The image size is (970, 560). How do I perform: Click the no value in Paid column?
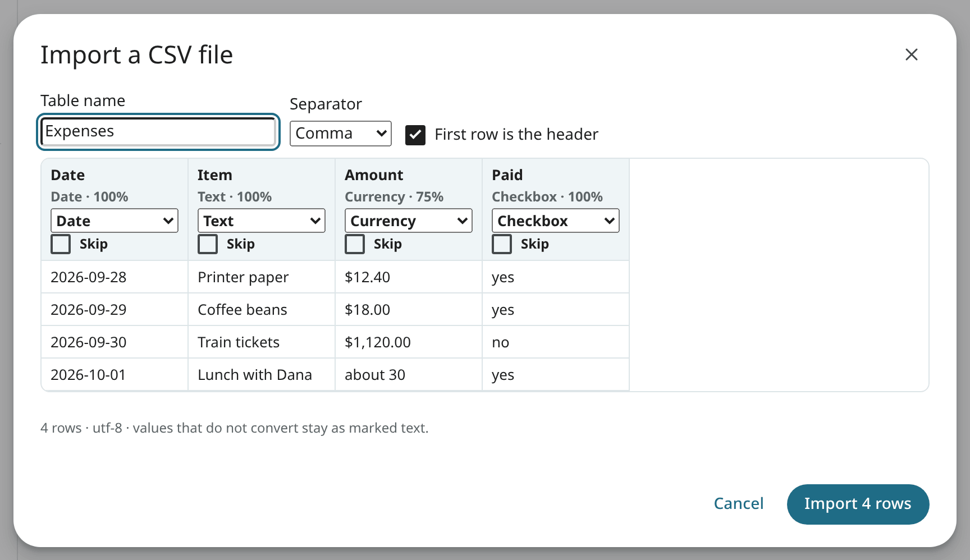556,342
